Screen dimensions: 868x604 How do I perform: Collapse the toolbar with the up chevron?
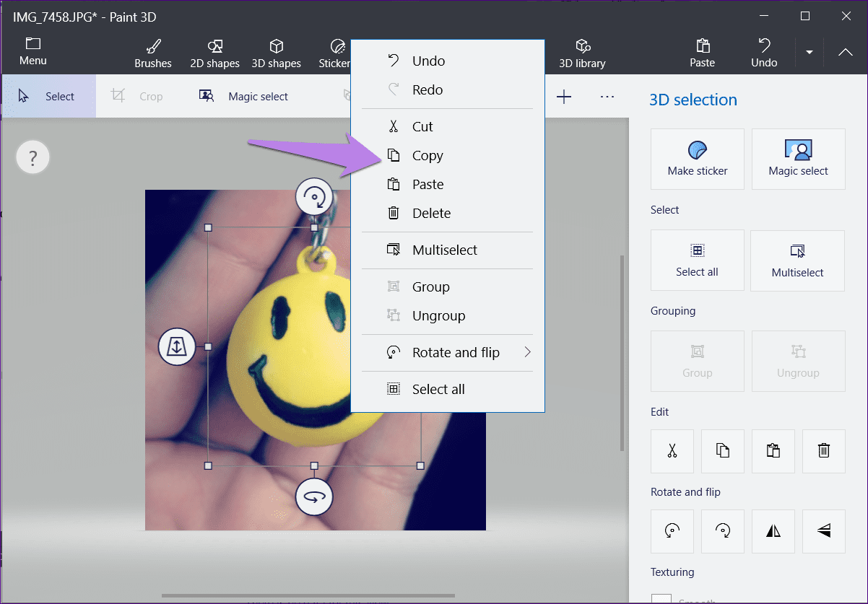click(x=845, y=53)
